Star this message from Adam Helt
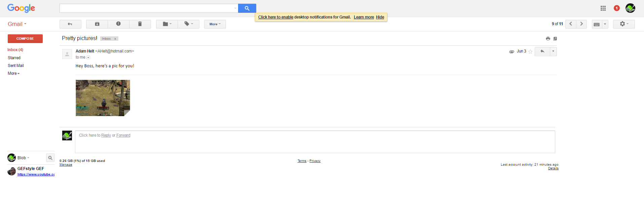The height and width of the screenshot is (203, 644). (530, 52)
